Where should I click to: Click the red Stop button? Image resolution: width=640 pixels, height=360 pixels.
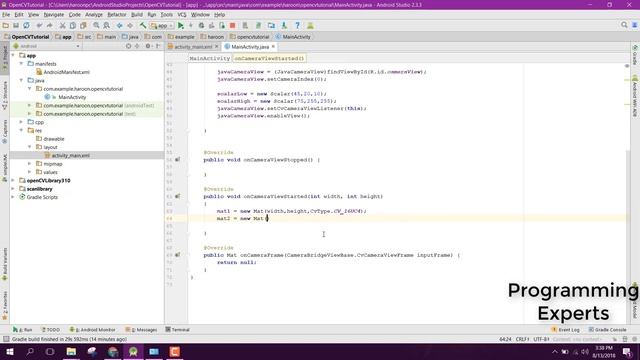(x=233, y=25)
